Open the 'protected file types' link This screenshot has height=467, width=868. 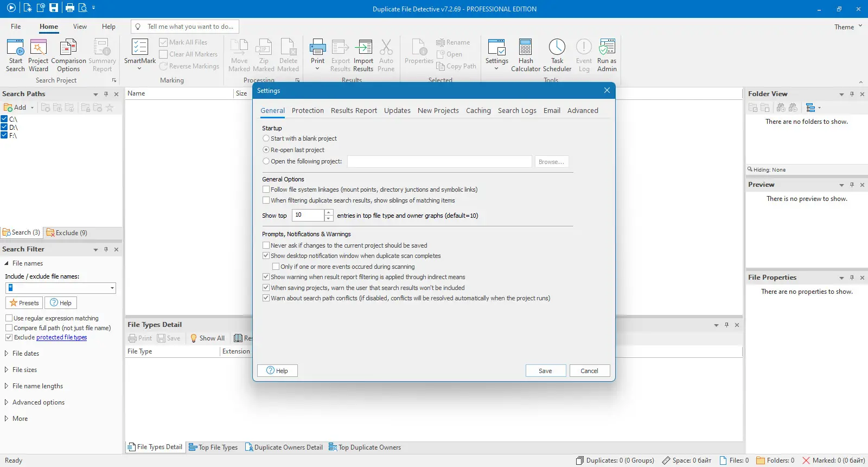pos(61,337)
